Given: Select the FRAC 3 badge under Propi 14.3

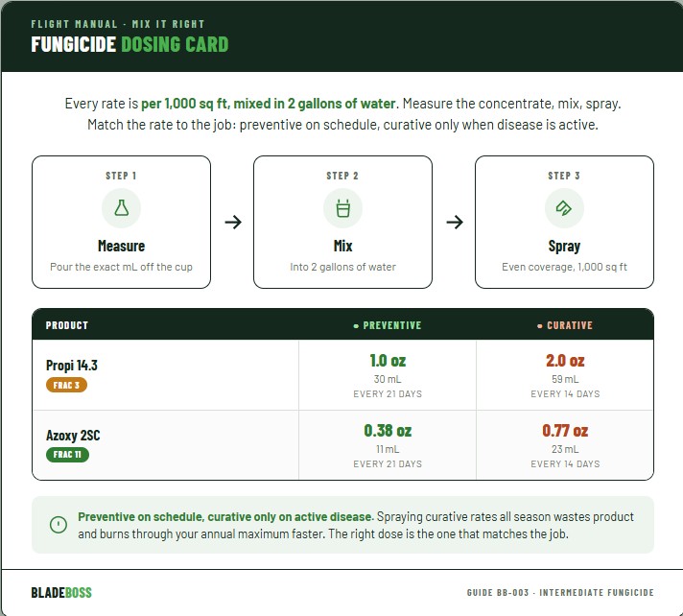Looking at the screenshot, I should tap(66, 385).
